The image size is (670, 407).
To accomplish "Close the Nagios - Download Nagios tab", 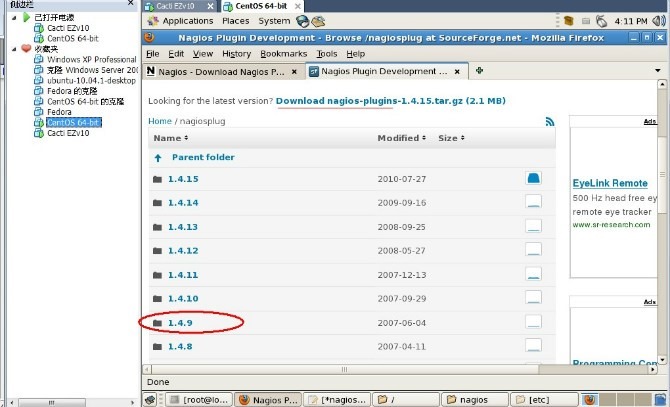I will pos(294,72).
